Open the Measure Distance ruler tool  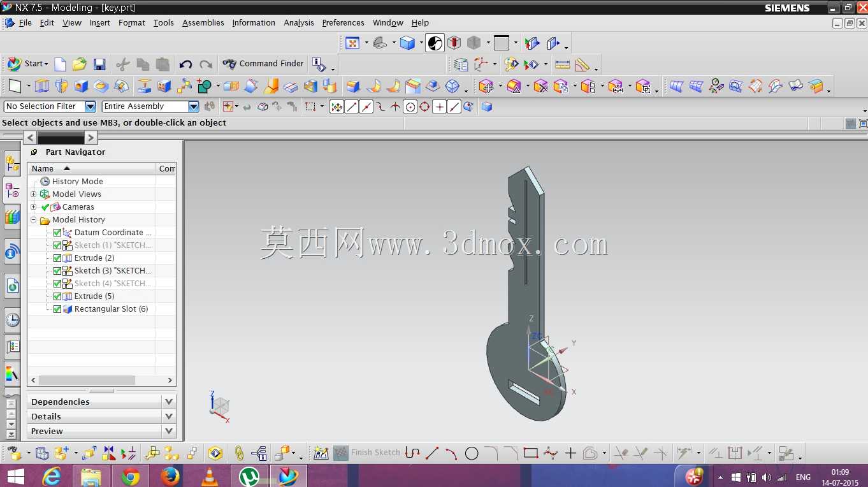pyautogui.click(x=562, y=64)
